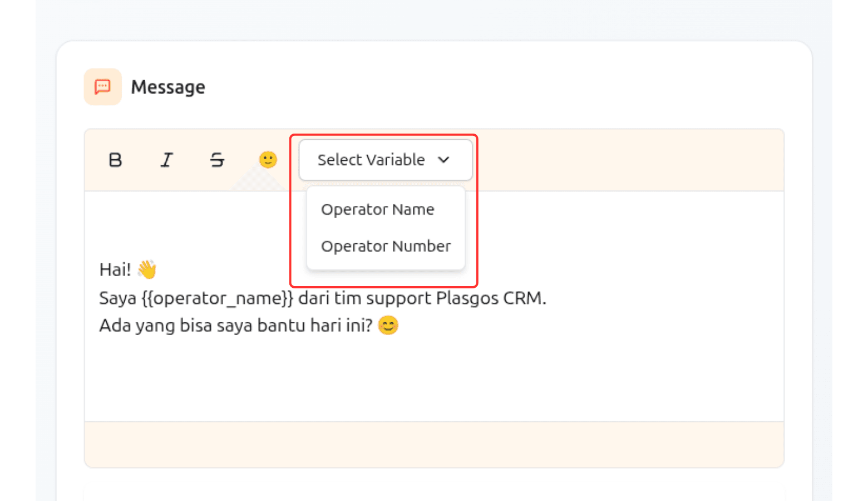Open the Select Variable dropdown
The image size is (868, 501).
[x=371, y=160]
